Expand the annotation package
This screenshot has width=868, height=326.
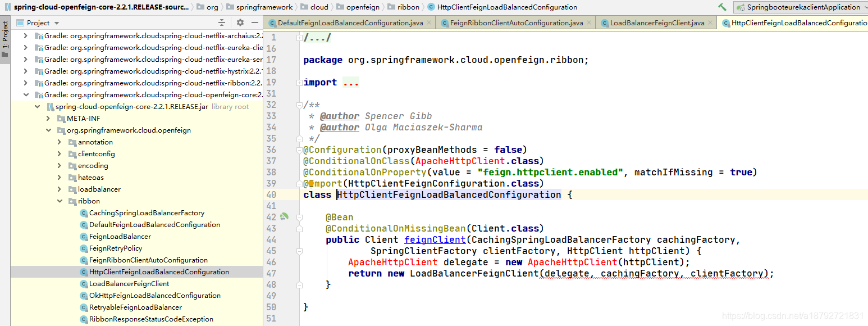click(60, 142)
